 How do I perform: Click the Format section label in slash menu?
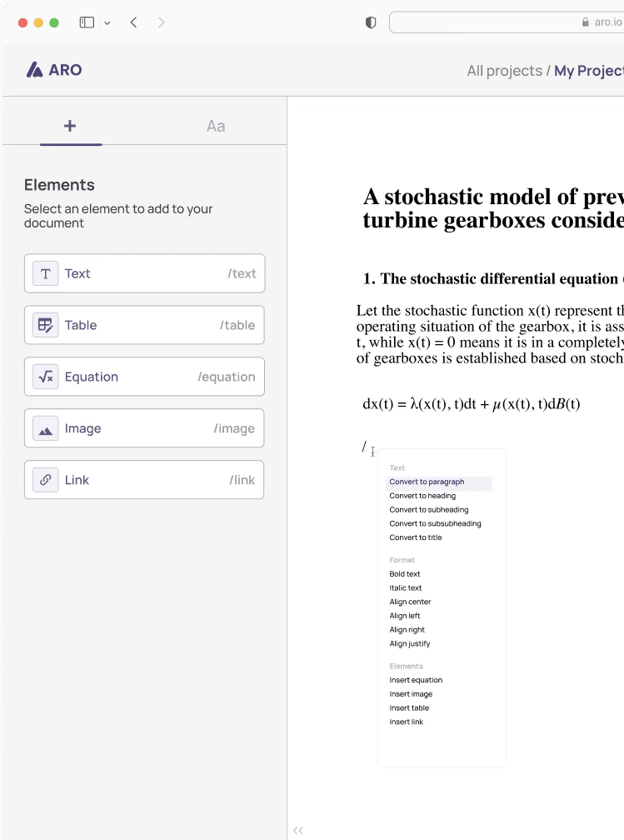[402, 560]
